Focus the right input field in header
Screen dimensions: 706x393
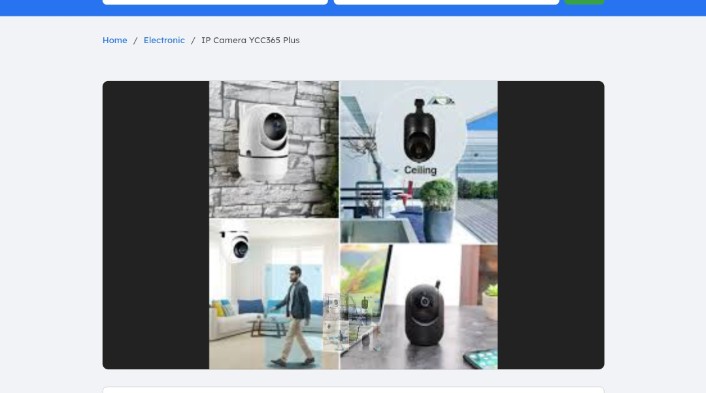pyautogui.click(x=446, y=2)
